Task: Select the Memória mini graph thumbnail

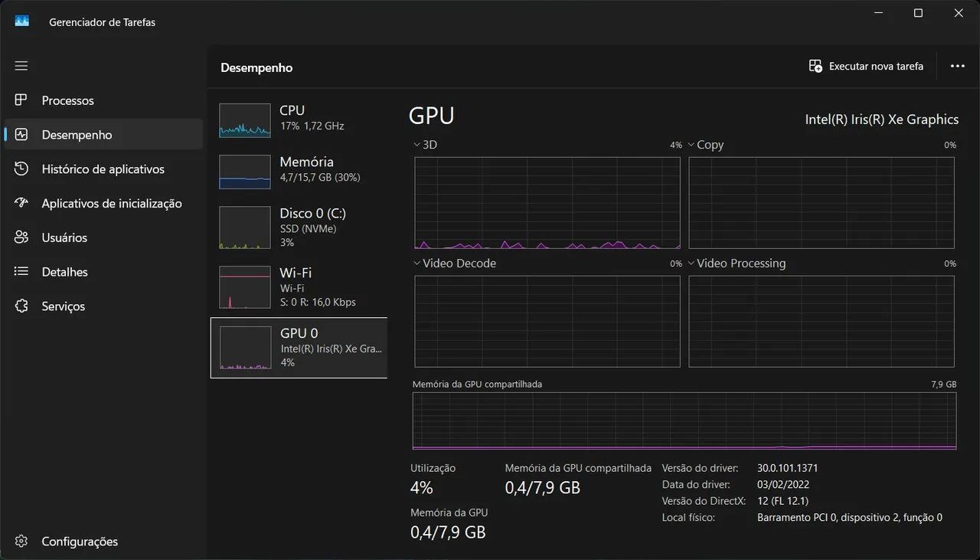Action: (245, 172)
